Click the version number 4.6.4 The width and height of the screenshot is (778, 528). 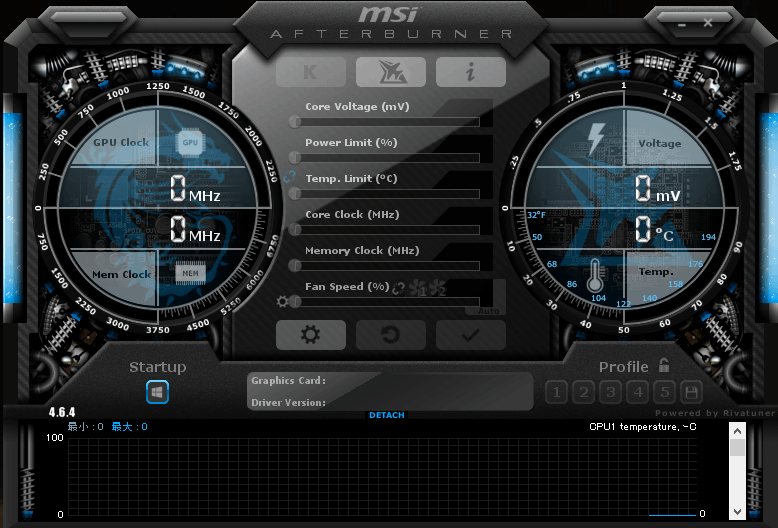62,412
